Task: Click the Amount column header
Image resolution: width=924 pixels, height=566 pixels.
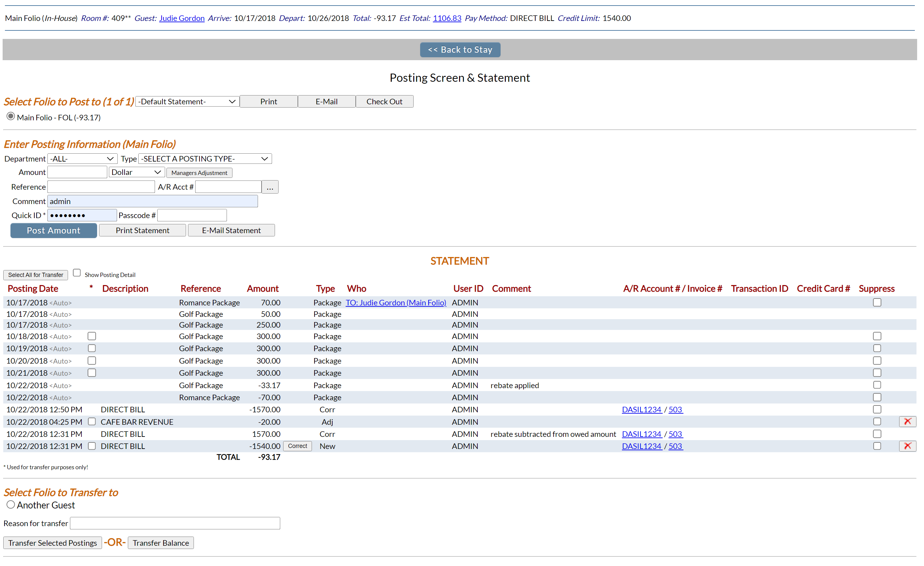Action: [x=263, y=288]
